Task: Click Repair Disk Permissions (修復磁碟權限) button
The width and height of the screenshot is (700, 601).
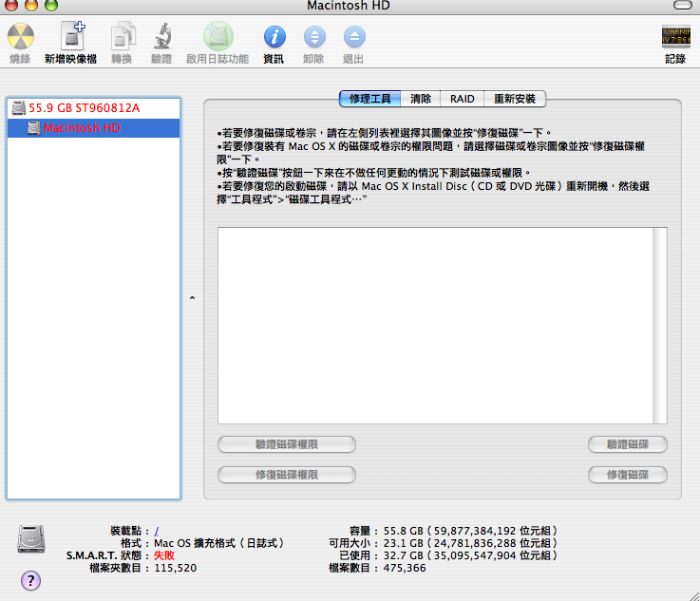Action: click(287, 475)
